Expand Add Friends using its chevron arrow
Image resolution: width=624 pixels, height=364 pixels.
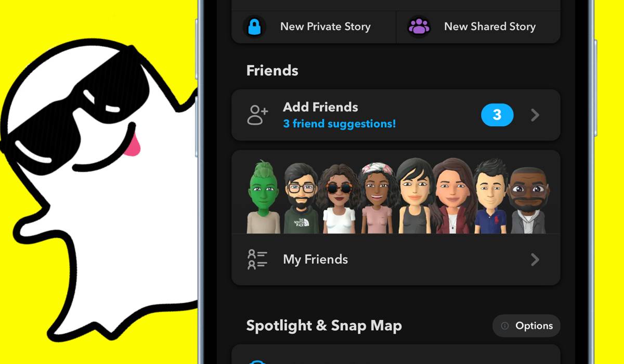pos(535,115)
